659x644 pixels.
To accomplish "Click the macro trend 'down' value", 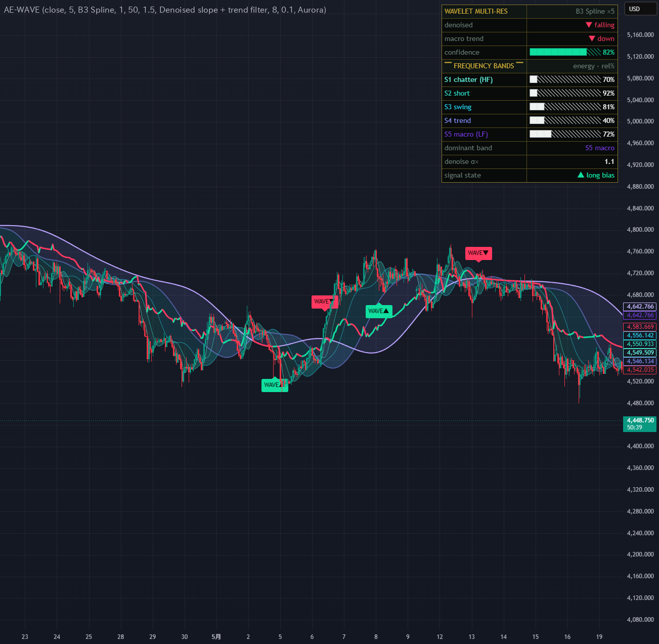I will [x=602, y=38].
